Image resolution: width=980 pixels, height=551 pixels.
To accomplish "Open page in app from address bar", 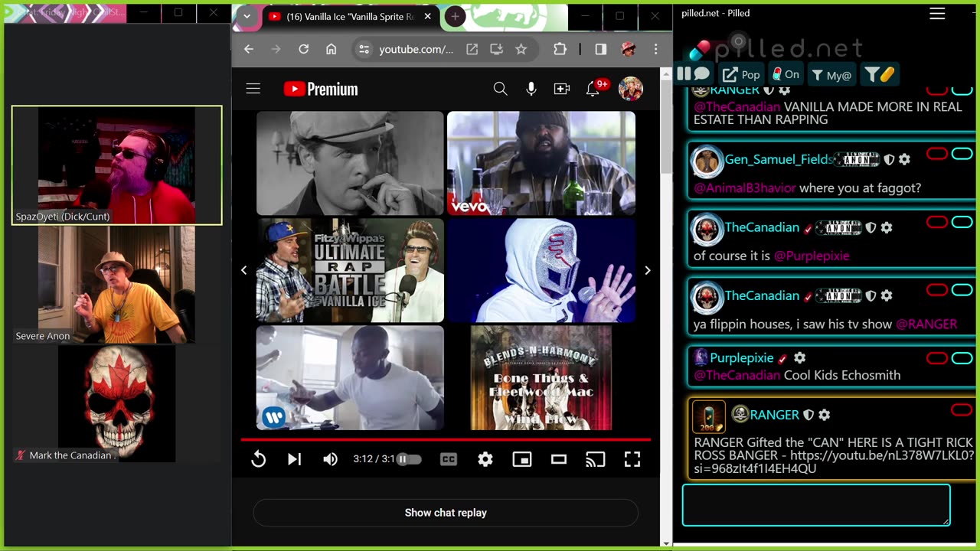I will 472,49.
